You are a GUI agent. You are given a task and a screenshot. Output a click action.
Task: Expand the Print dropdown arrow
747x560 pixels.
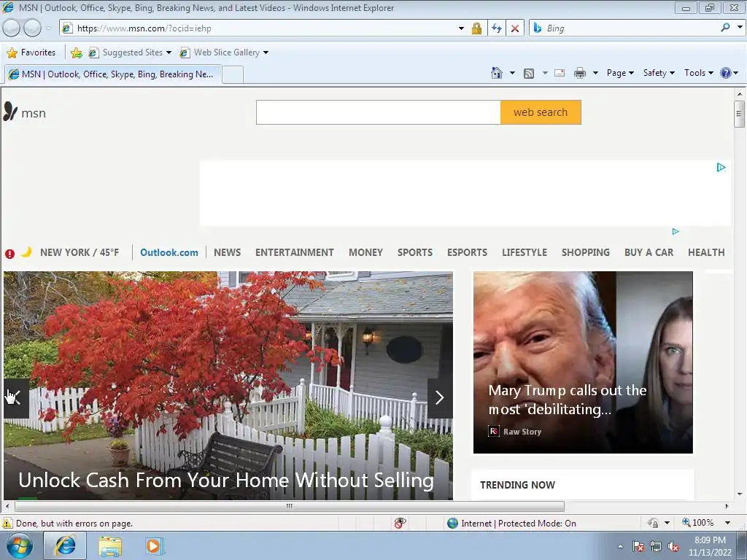(x=595, y=73)
